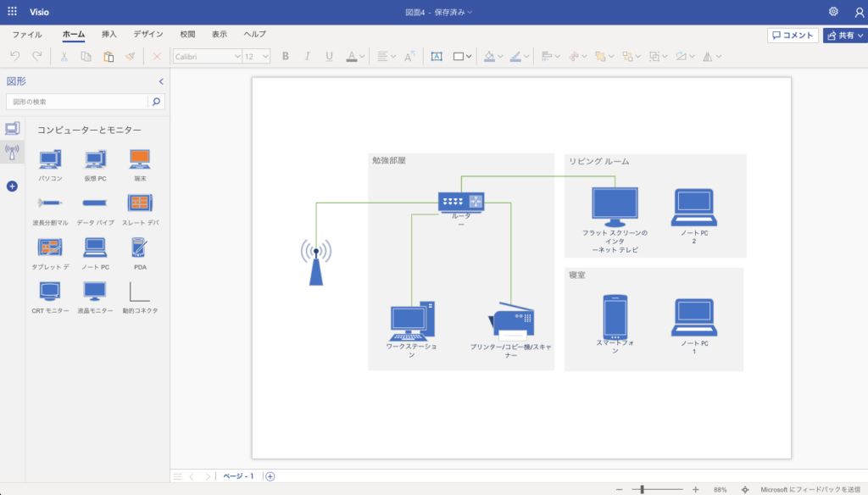Viewport: 868px width, 495px height.
Task: Click the add new page icon
Action: coord(270,476)
